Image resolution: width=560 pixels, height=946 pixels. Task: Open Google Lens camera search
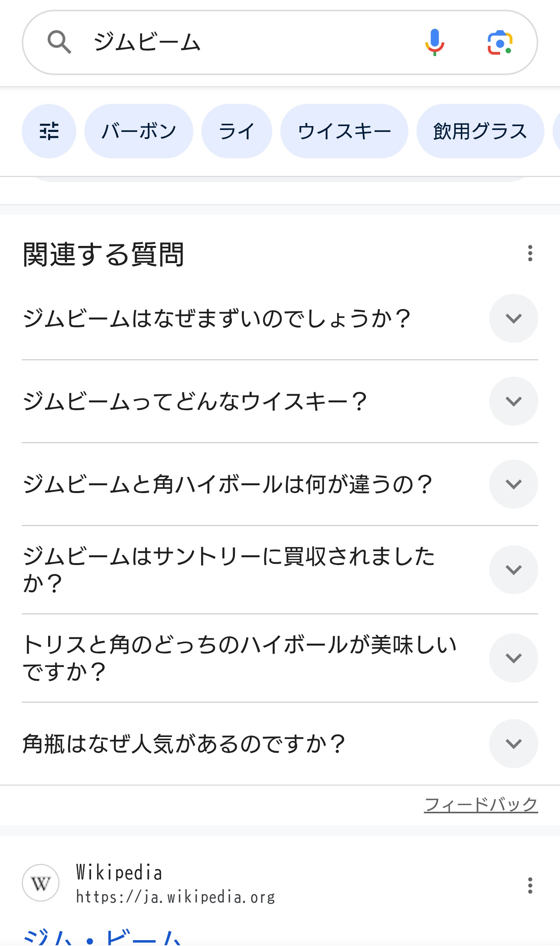pyautogui.click(x=500, y=42)
